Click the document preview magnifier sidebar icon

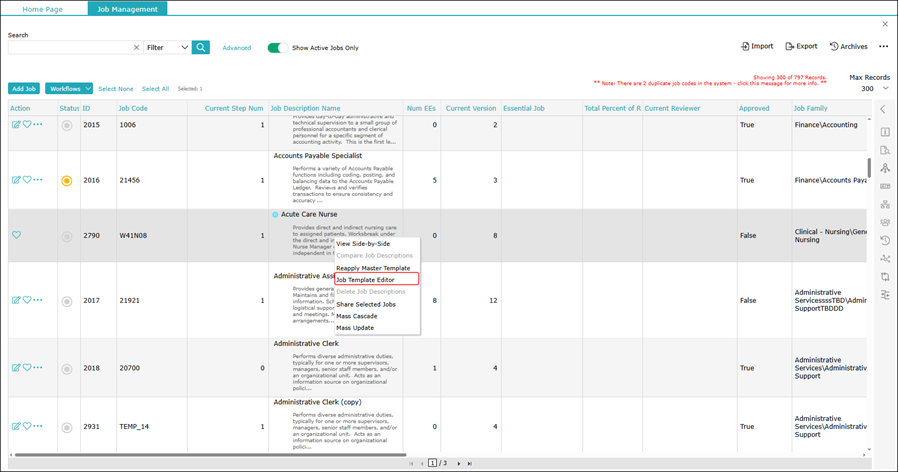pyautogui.click(x=885, y=150)
